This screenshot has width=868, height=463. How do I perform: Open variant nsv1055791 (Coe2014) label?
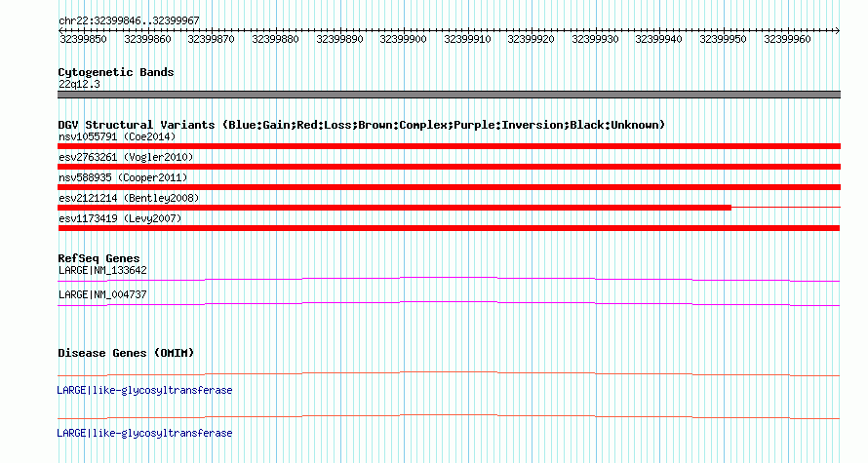(117, 136)
